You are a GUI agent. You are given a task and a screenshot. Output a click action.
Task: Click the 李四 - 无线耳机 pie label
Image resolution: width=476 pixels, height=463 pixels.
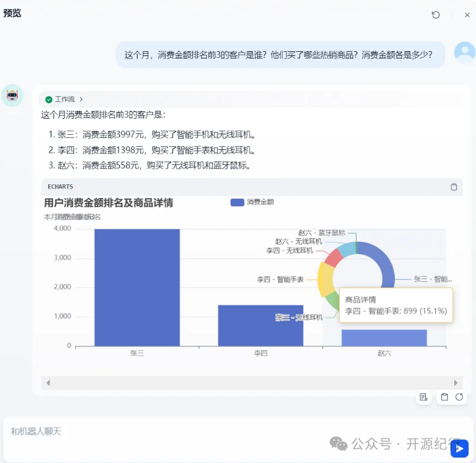(x=289, y=250)
